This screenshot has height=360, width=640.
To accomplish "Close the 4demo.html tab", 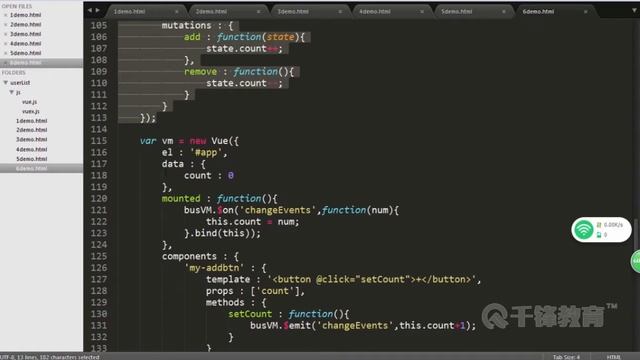I will point(422,12).
